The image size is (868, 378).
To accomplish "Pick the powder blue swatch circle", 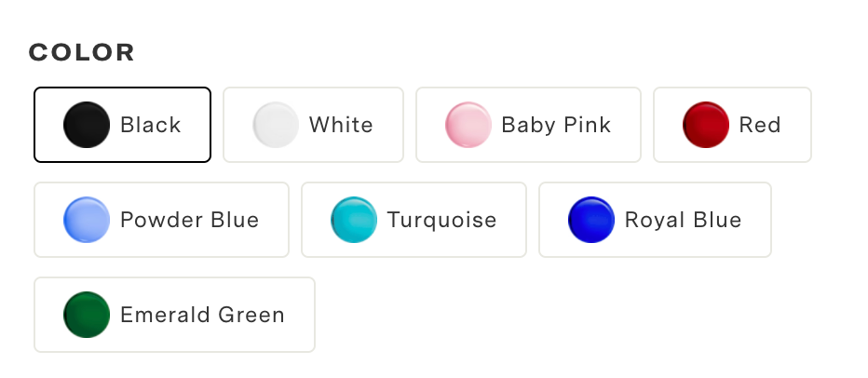I will pyautogui.click(x=87, y=220).
